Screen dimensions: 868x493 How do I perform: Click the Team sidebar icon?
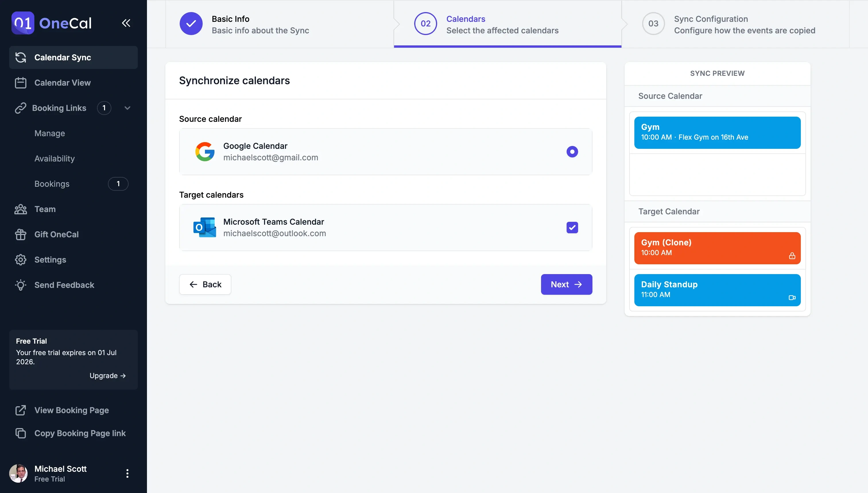pyautogui.click(x=20, y=209)
